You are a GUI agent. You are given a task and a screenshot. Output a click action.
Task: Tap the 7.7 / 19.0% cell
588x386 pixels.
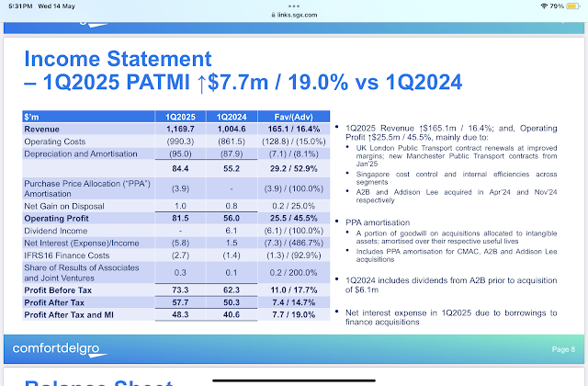point(294,314)
